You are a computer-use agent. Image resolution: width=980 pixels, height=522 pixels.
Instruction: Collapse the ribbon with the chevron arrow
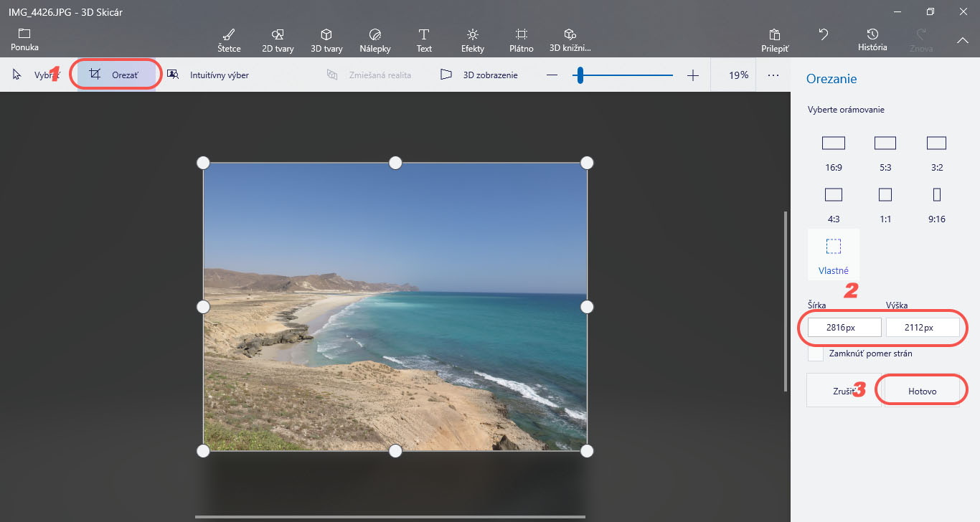(x=962, y=41)
